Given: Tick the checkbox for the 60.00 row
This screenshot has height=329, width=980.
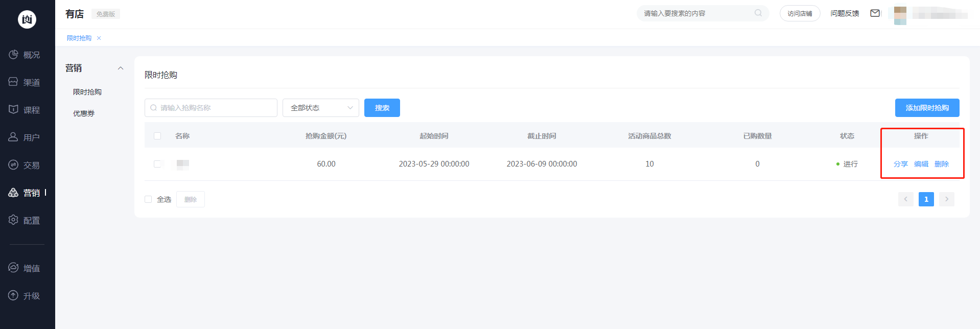Looking at the screenshot, I should point(157,164).
